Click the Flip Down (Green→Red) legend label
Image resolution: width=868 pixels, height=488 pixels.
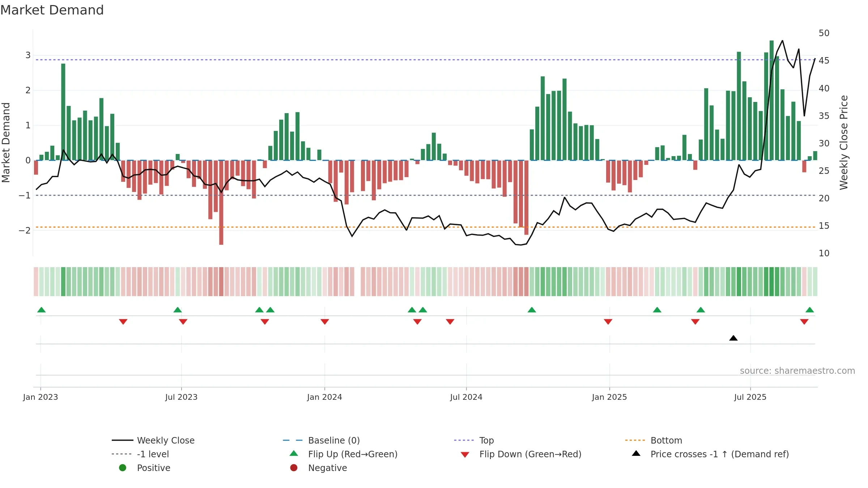[530, 454]
